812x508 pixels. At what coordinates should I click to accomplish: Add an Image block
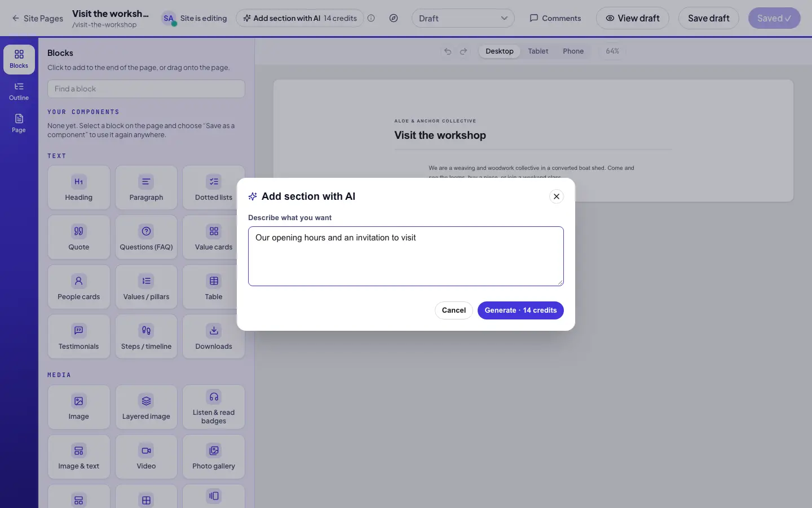pyautogui.click(x=79, y=407)
